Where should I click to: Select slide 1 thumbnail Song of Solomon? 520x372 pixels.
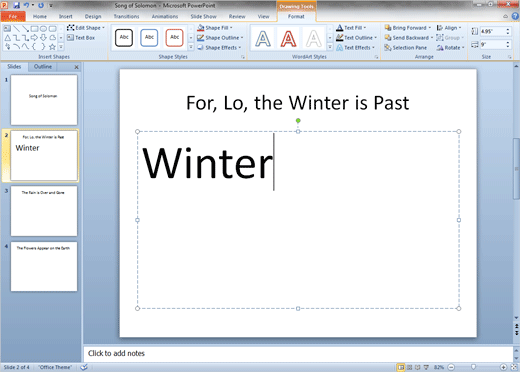point(44,100)
